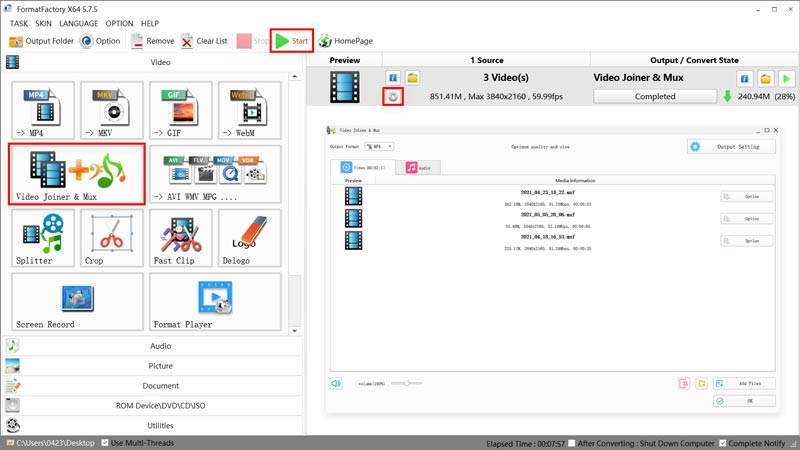Open the Splitter tool

(x=41, y=239)
